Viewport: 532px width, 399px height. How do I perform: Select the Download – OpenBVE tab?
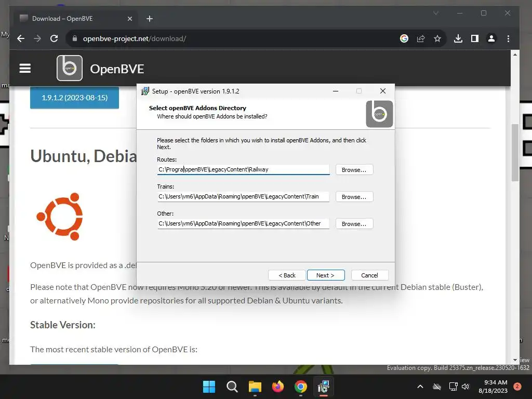76,19
